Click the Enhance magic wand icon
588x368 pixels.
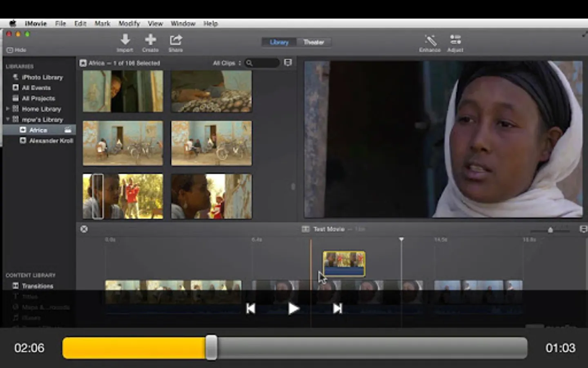(430, 40)
